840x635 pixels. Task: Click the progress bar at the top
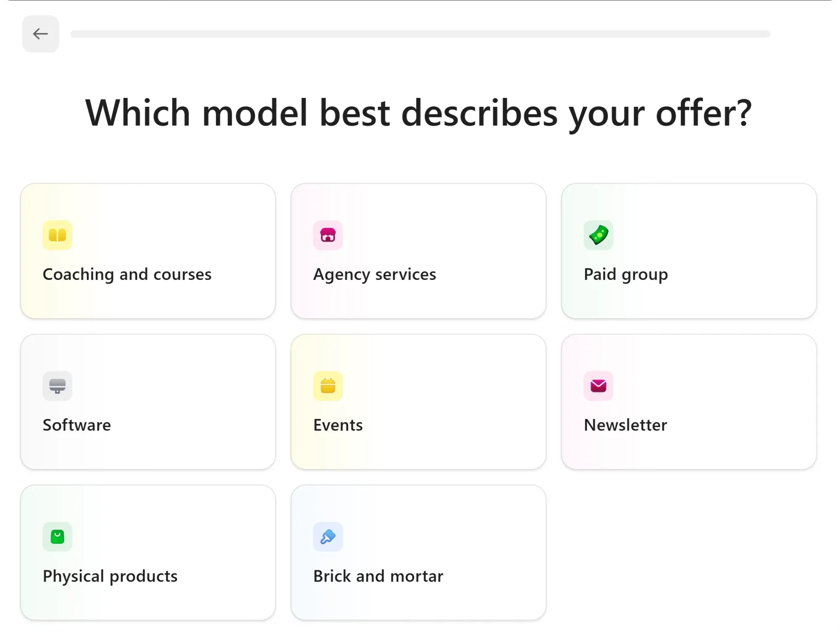pos(420,34)
